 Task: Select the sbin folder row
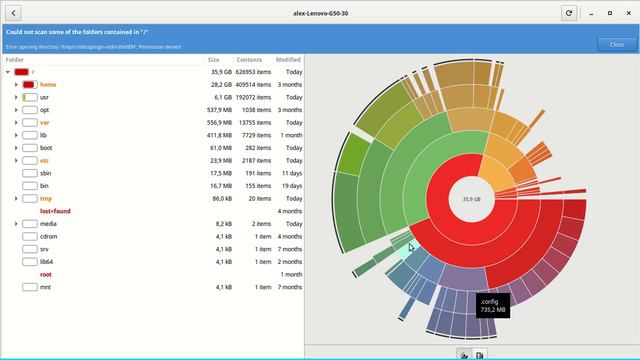[153, 173]
